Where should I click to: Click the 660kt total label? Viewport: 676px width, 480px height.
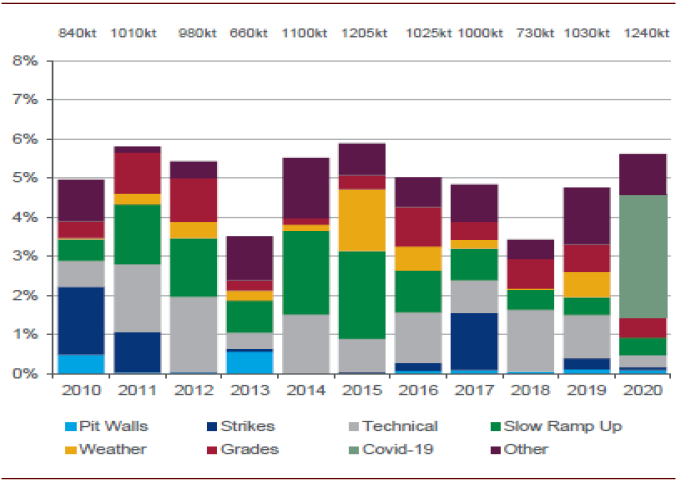click(x=248, y=33)
